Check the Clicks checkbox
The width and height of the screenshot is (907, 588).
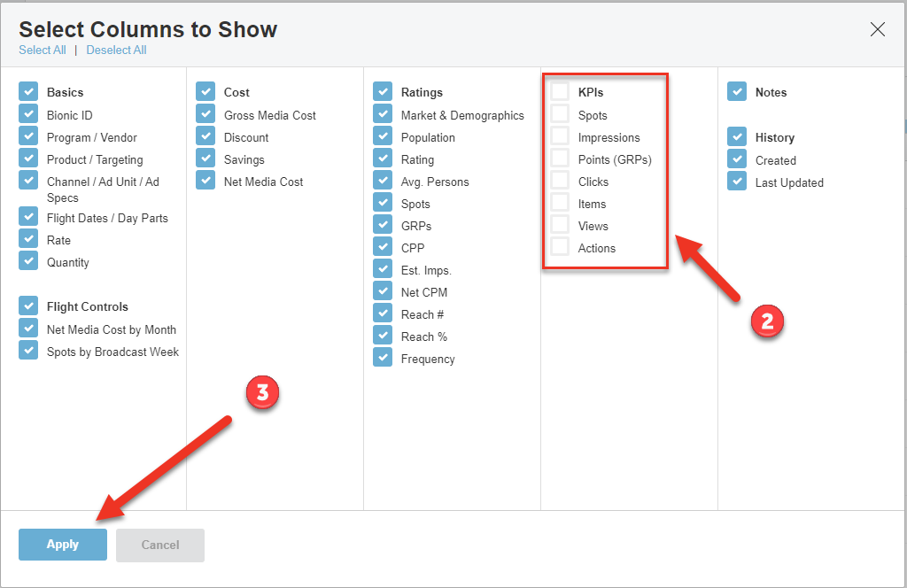[x=560, y=182]
